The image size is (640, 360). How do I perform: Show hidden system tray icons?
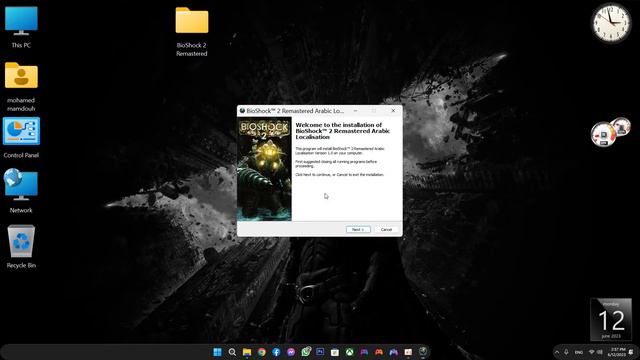click(557, 352)
